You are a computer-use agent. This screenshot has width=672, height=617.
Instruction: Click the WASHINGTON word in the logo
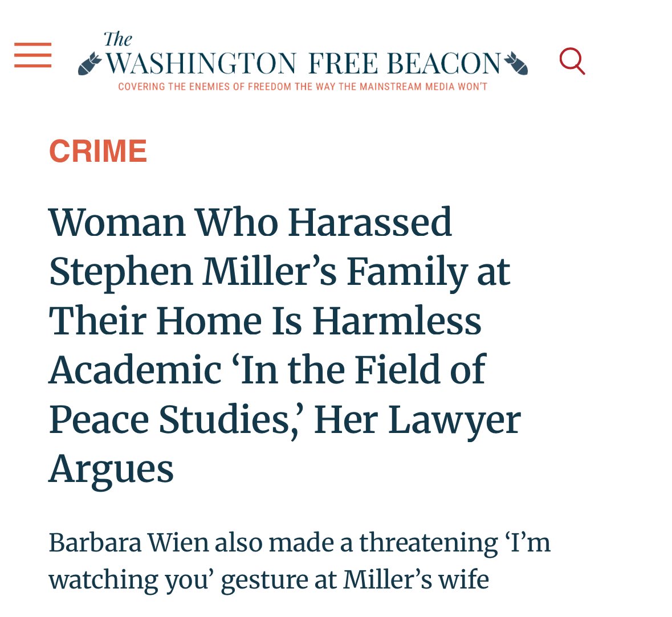click(x=201, y=63)
